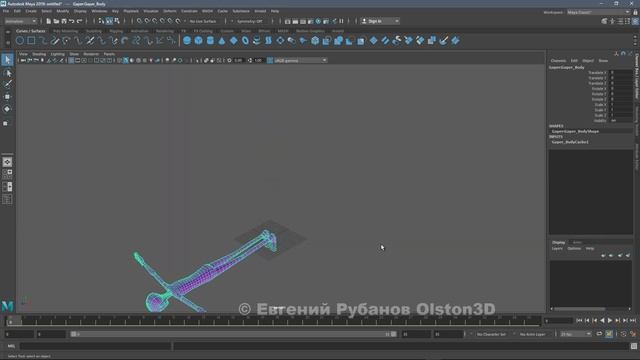Toggle Snap to curves icon
This screenshot has height=360, width=640.
pos(147,21)
